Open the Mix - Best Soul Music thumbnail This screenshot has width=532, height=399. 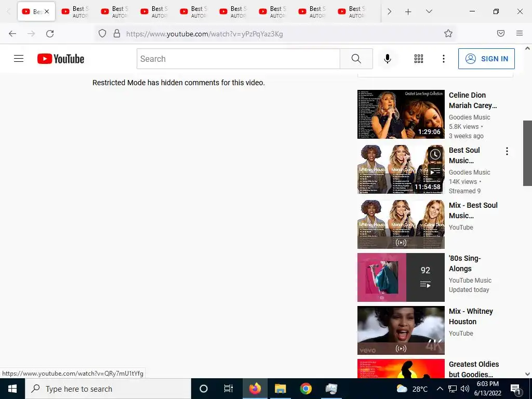tap(401, 224)
